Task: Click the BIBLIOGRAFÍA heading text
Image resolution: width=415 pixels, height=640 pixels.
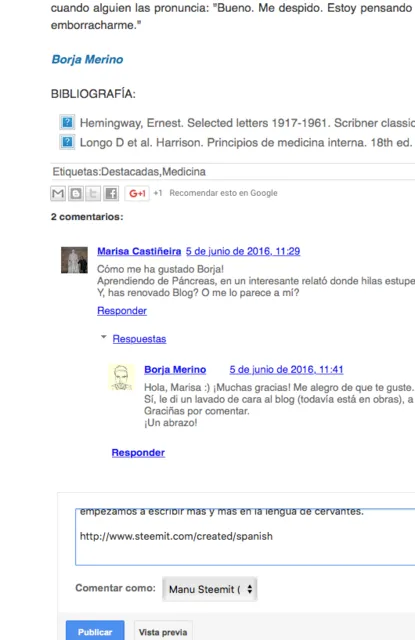Action: [93, 94]
